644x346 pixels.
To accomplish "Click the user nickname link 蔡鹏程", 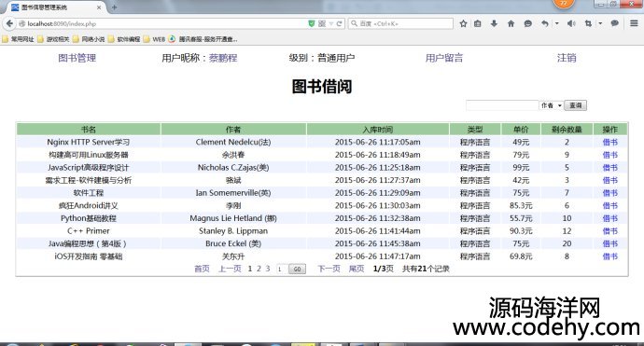I will (223, 58).
